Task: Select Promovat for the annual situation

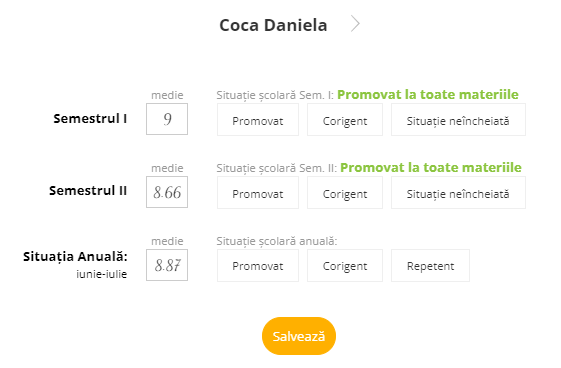Action: coord(258,266)
